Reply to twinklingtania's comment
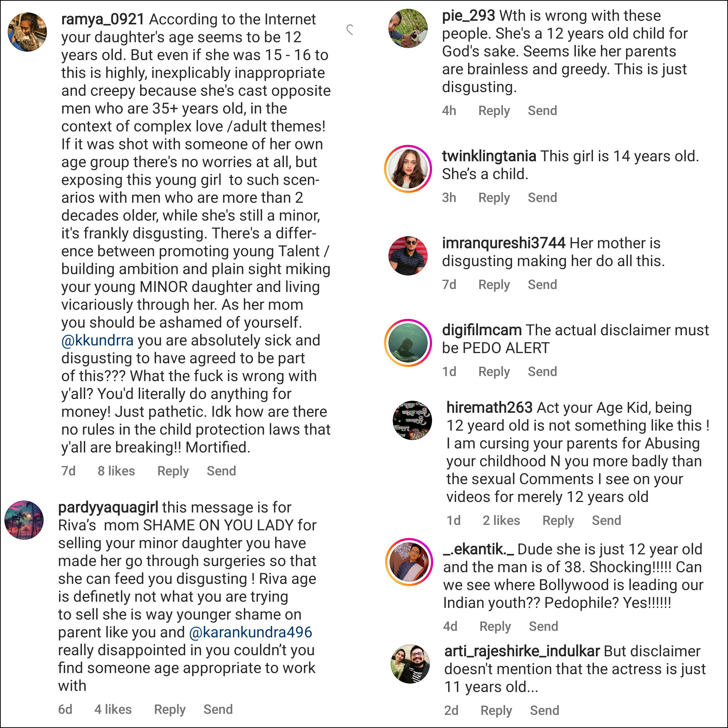Viewport: 728px width, 728px height. click(x=494, y=197)
